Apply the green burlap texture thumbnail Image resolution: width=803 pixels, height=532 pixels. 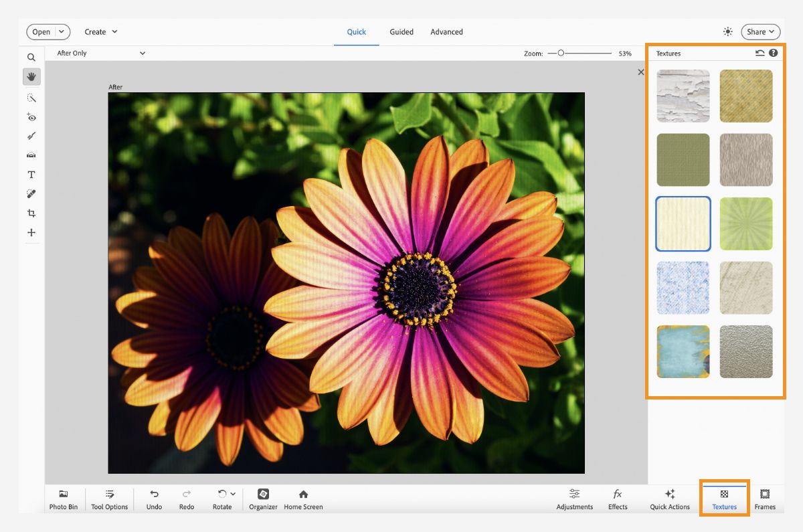[683, 160]
